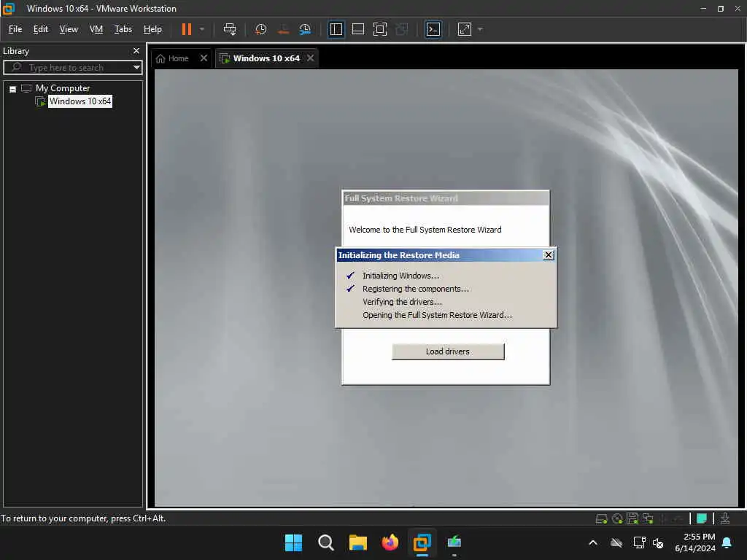Click the teal message log status icon
The image size is (747, 560).
tap(701, 518)
